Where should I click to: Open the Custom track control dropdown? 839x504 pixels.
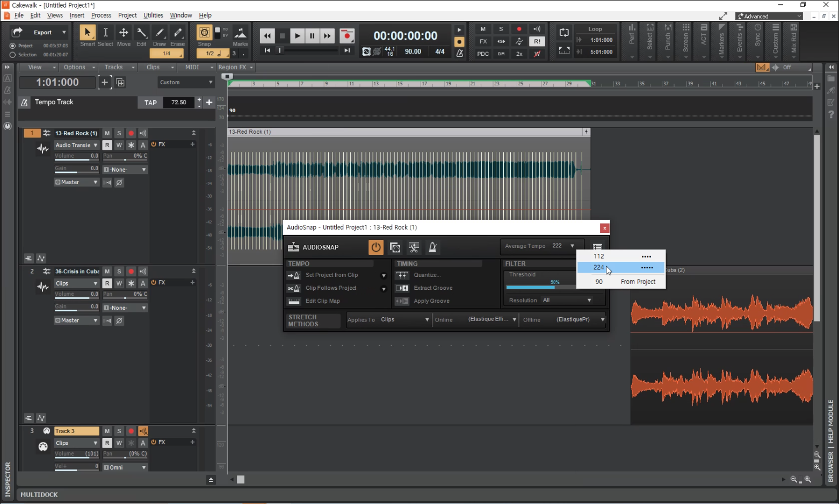pos(186,83)
